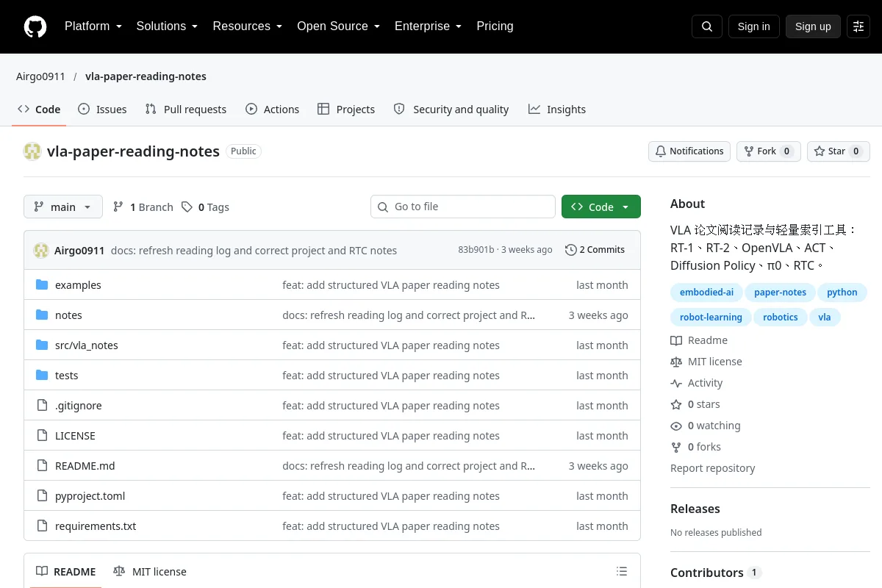Click the fork icon beside 0 forks
882x588 pixels.
[676, 447]
